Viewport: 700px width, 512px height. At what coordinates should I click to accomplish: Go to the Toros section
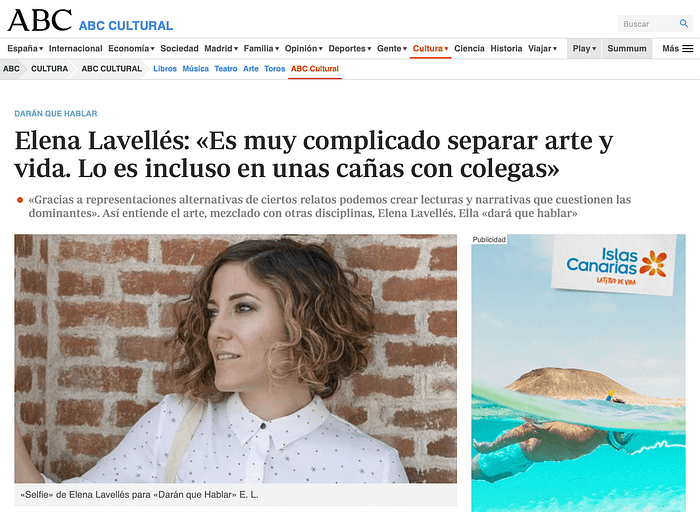click(275, 69)
